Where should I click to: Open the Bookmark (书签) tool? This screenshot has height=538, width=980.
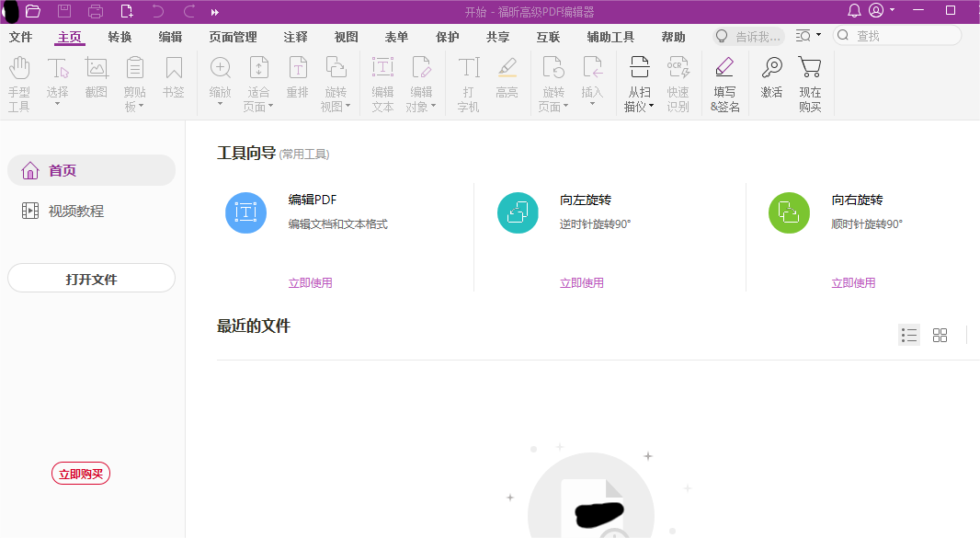tap(174, 81)
